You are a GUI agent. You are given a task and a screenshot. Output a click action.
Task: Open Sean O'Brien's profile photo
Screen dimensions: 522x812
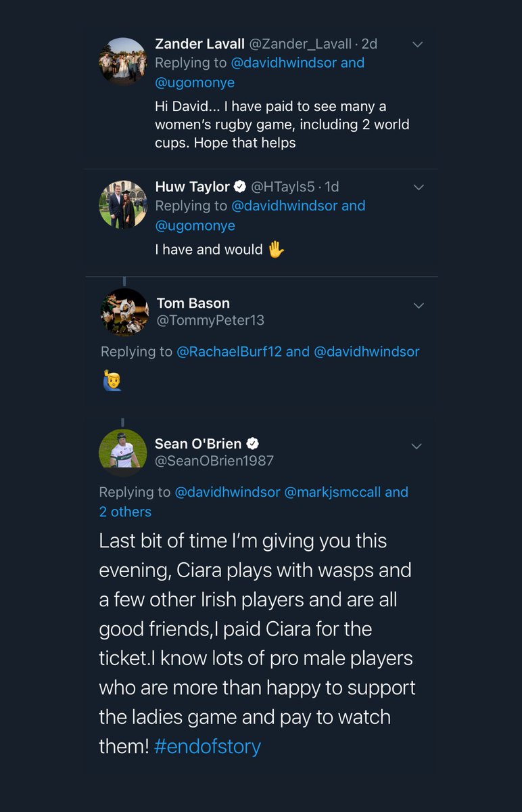pyautogui.click(x=123, y=453)
